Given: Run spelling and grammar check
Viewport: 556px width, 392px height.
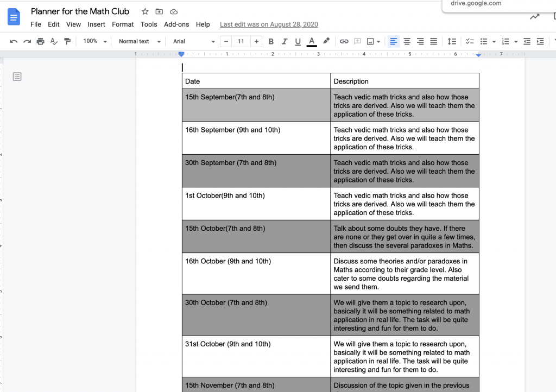Looking at the screenshot, I should [x=54, y=41].
